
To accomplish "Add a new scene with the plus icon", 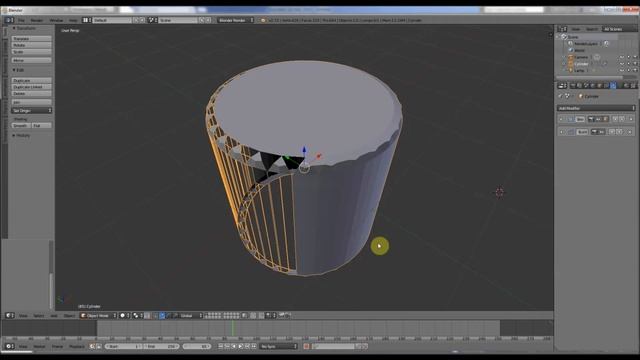I will coord(202,20).
